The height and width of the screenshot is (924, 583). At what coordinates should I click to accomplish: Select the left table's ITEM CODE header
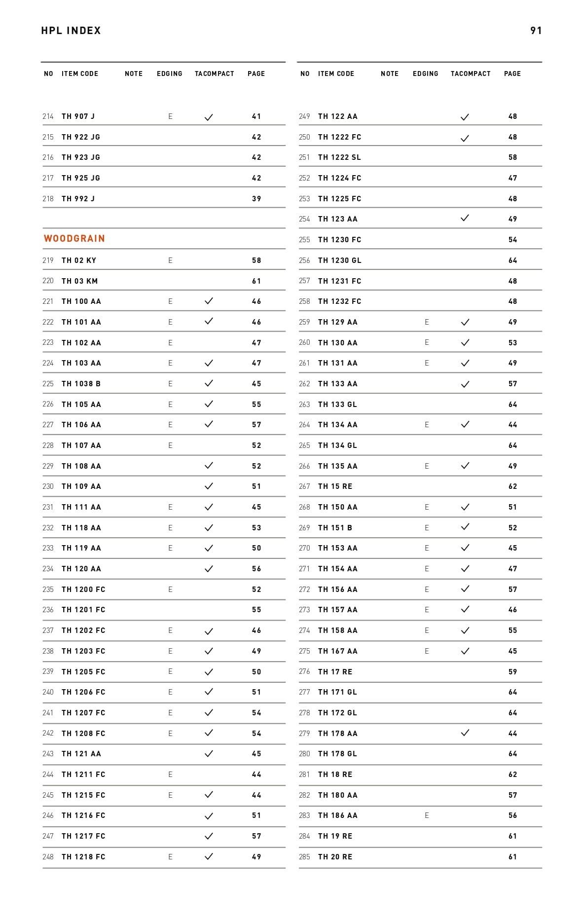(x=80, y=74)
